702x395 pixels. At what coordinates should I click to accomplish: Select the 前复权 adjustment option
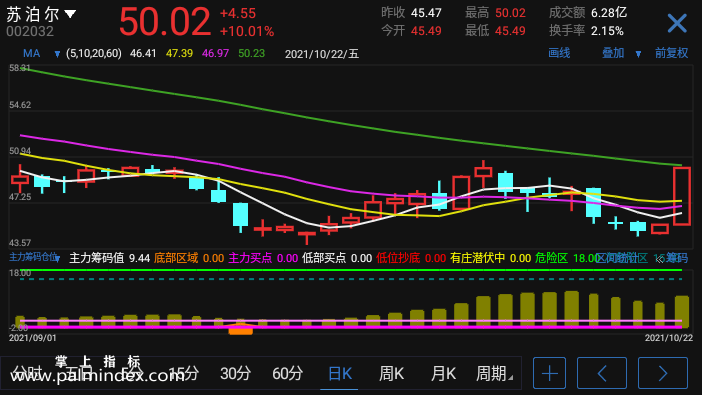click(671, 53)
